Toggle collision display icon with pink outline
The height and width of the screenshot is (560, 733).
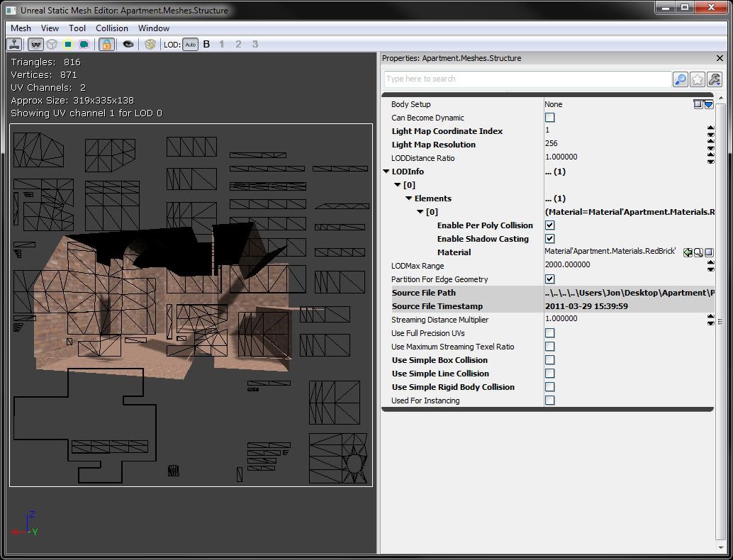tap(84, 45)
